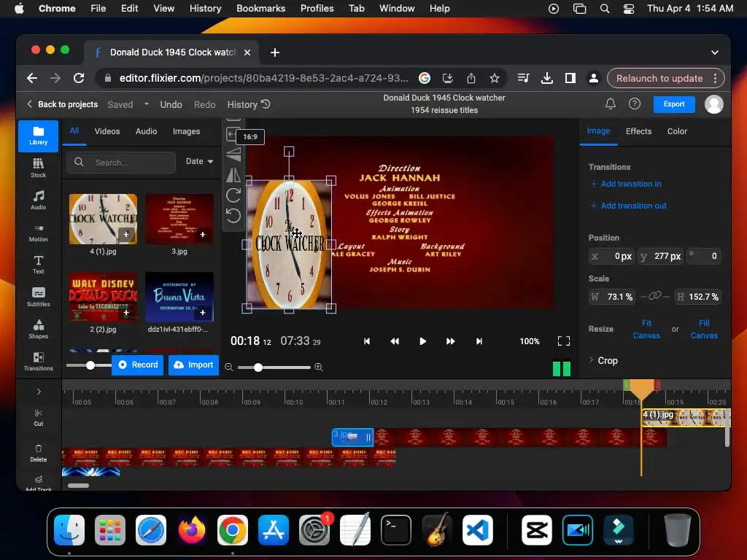Open the Bookmarks menu in menu bar
The width and height of the screenshot is (747, 560).
[x=260, y=8]
